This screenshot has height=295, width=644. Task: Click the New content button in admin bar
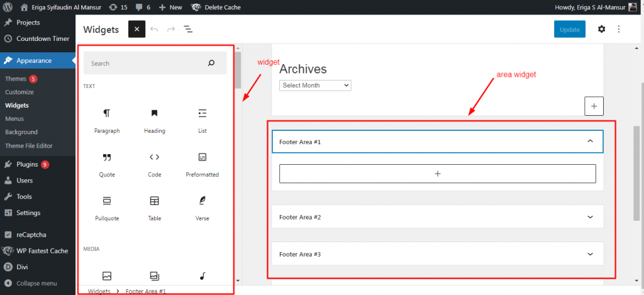(170, 7)
